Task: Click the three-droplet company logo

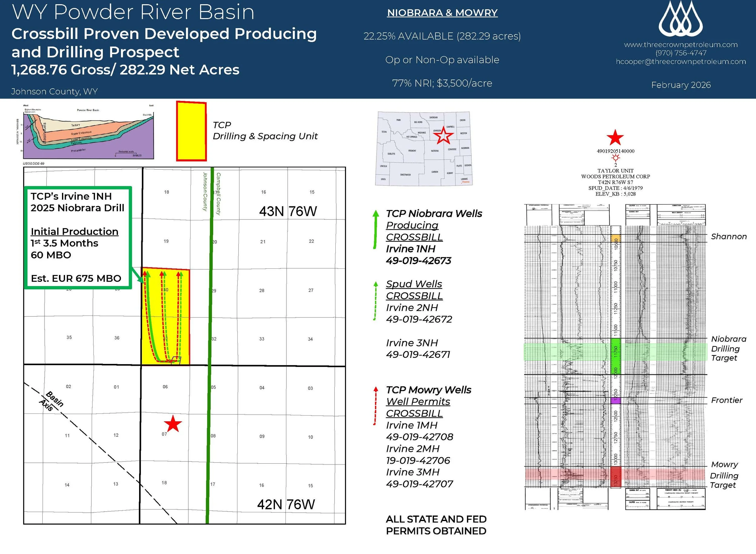Action: point(680,19)
